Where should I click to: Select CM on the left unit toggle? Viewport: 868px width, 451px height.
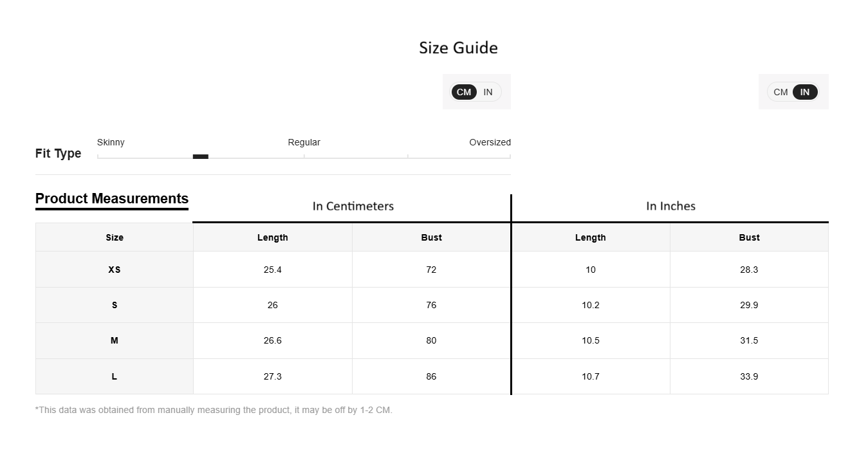pyautogui.click(x=464, y=92)
